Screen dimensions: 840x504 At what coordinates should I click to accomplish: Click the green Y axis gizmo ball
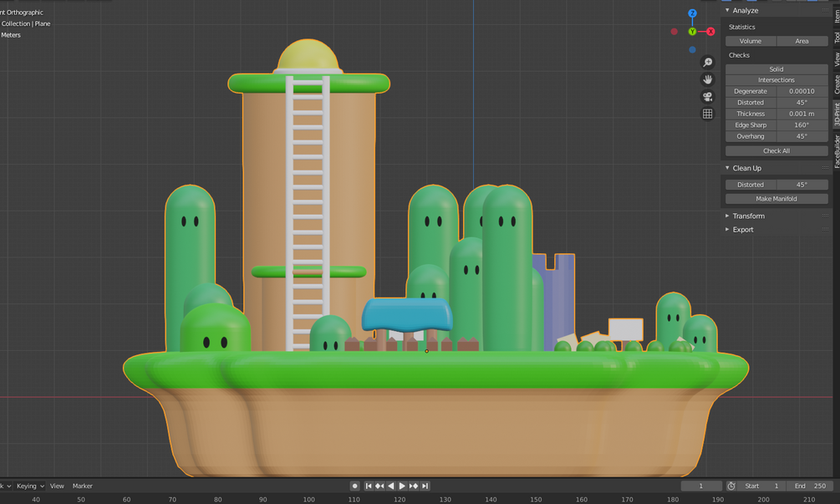click(x=692, y=32)
